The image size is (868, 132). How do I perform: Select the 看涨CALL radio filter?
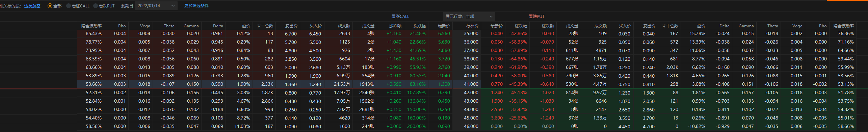69,6
